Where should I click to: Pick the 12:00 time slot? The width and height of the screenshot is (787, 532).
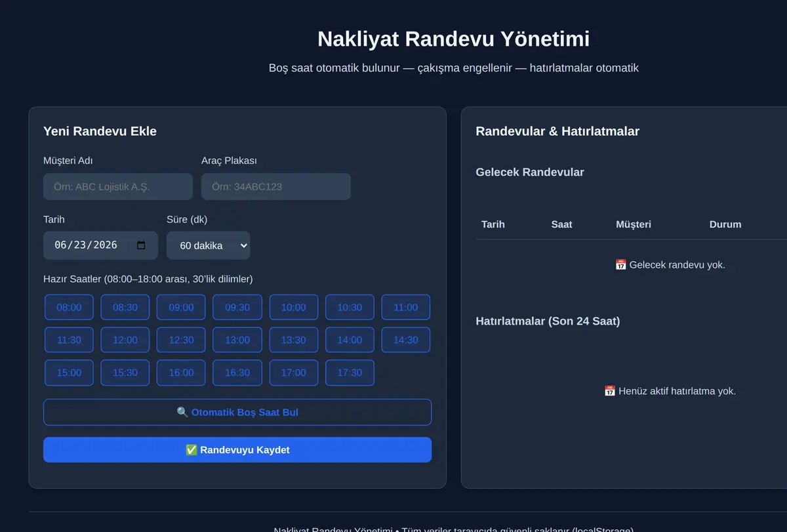pos(125,340)
